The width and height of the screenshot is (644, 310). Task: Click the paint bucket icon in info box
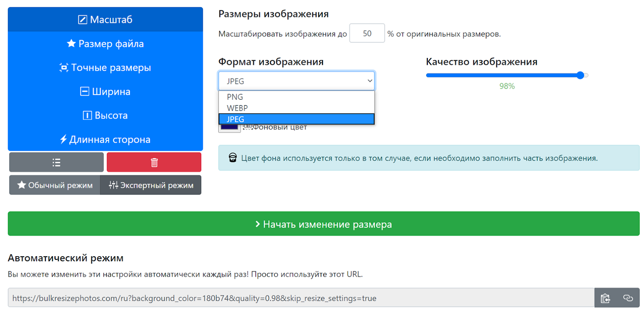[x=233, y=158]
